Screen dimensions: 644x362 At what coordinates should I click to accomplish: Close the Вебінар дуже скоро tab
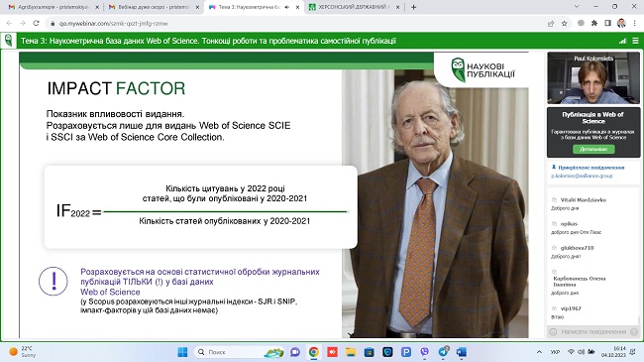coord(197,7)
